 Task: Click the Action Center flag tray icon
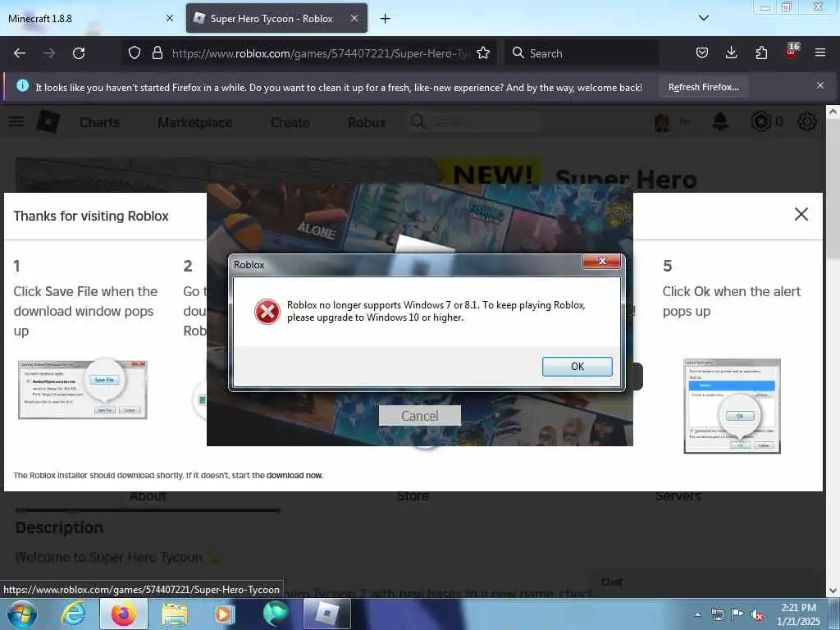pos(737,614)
